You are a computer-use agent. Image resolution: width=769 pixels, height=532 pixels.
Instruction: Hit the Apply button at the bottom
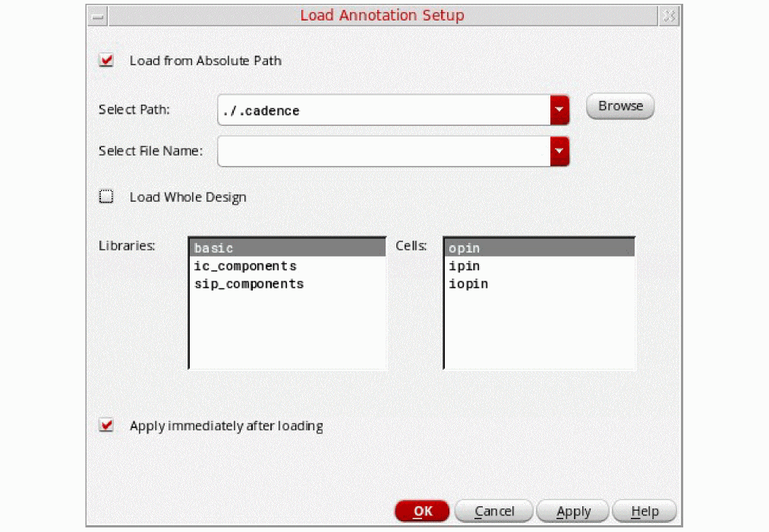coord(573,512)
